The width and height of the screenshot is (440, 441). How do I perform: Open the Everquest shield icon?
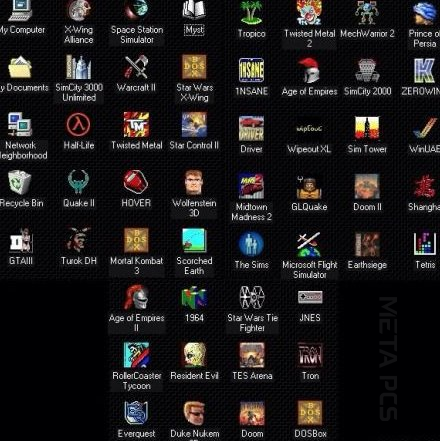[136, 413]
